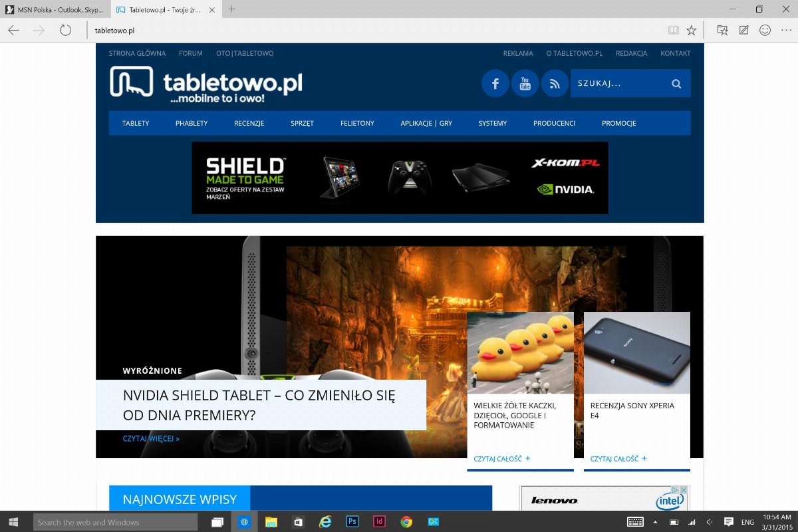Open the feedback smiley icon
This screenshot has width=798, height=532.
click(765, 30)
